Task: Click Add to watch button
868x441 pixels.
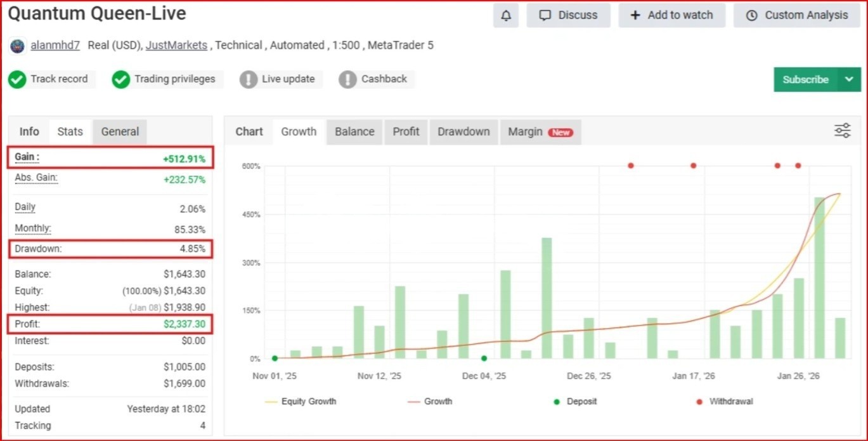Action: click(x=671, y=15)
